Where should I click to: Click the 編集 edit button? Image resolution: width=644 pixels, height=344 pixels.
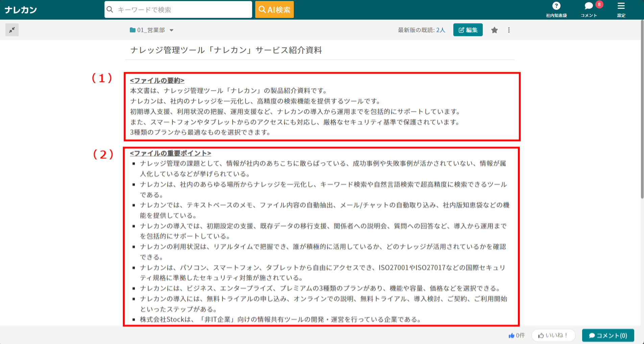pyautogui.click(x=468, y=30)
